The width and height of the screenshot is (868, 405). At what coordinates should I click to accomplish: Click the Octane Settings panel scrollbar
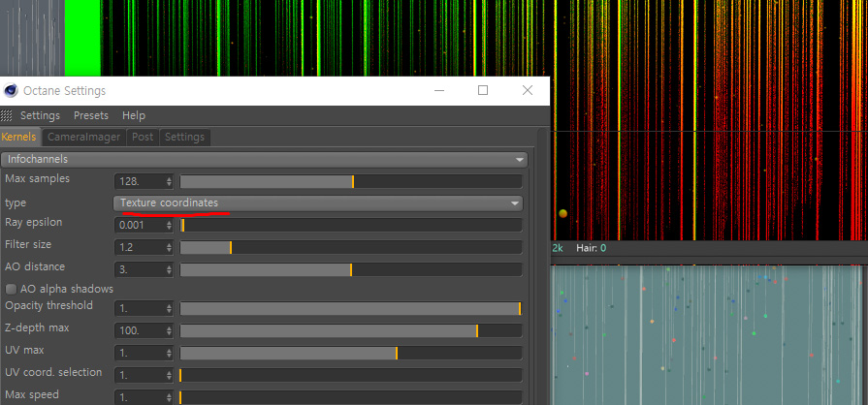(543, 265)
